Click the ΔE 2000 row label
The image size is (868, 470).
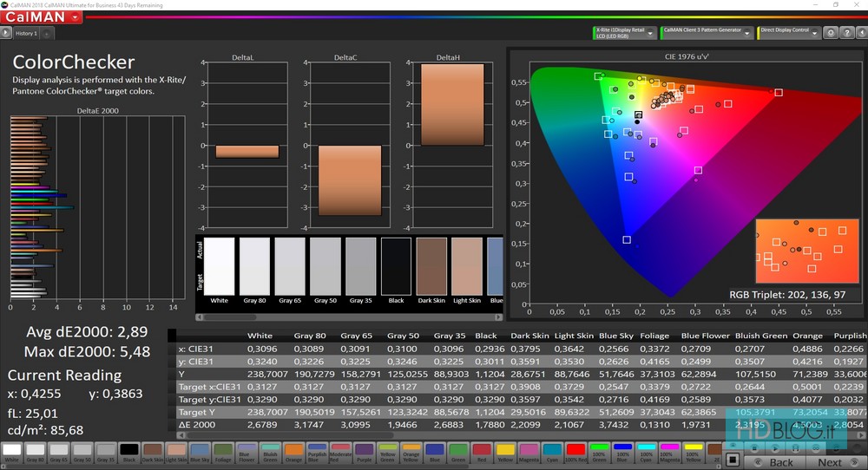click(x=196, y=425)
